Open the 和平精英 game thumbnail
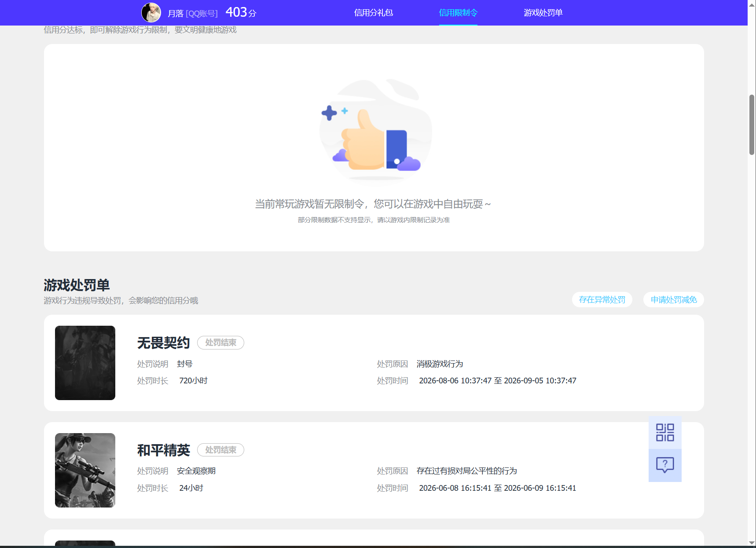756x548 pixels. pos(85,470)
